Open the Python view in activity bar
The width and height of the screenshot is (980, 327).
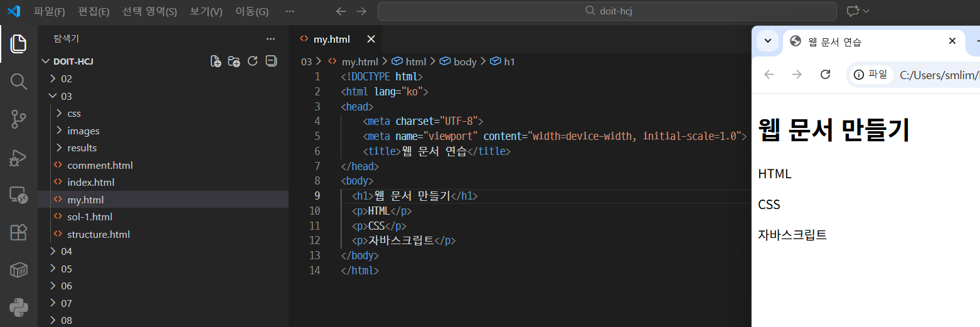coord(19,308)
